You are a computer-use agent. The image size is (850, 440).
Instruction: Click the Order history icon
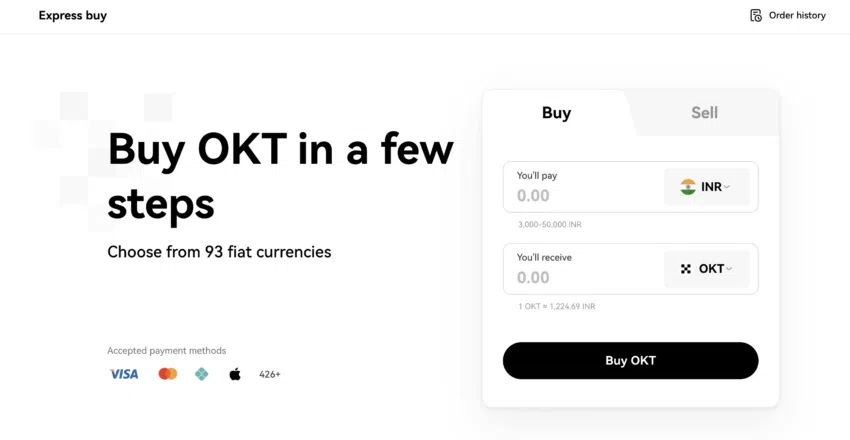coord(756,16)
